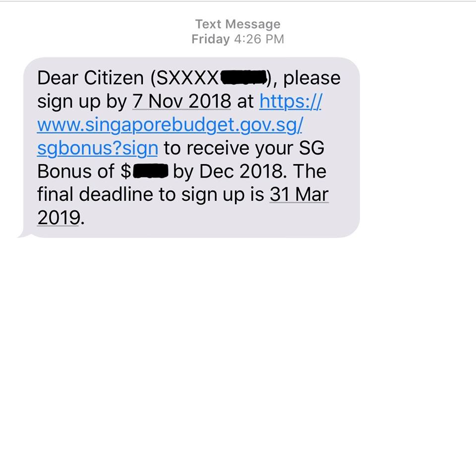The image size is (476, 476).
Task: Open the https:// link start
Action: (290, 101)
